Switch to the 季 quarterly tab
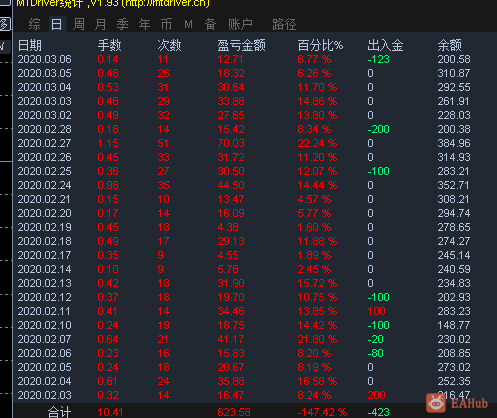 pyautogui.click(x=122, y=24)
